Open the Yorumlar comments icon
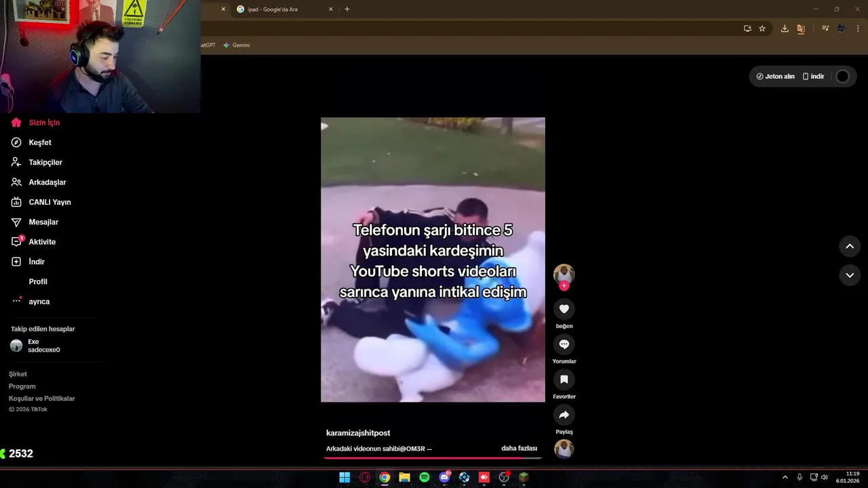The height and width of the screenshot is (488, 868). 564,344
